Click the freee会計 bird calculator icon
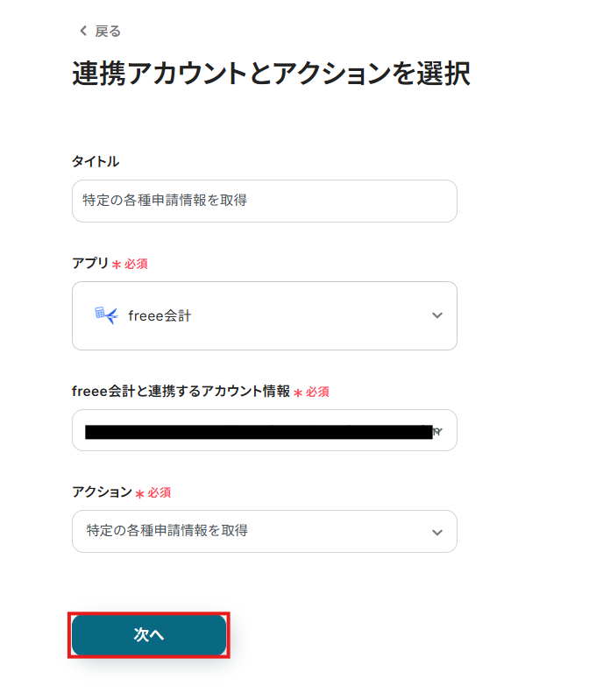This screenshot has width=596, height=700. pos(106,315)
